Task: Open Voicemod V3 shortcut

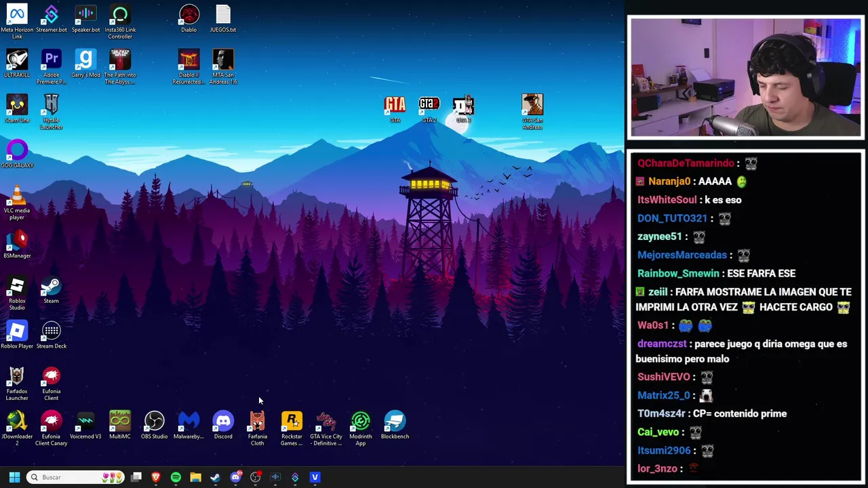Action: pyautogui.click(x=85, y=425)
